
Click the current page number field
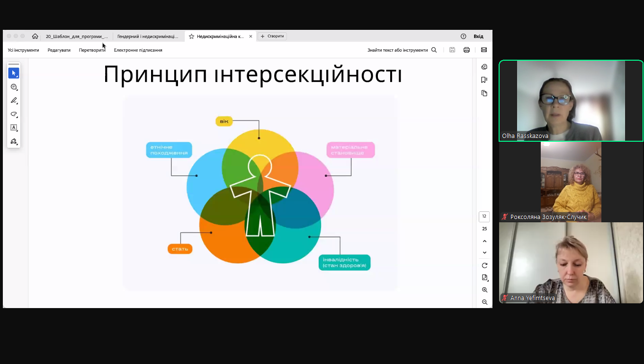pos(484,217)
